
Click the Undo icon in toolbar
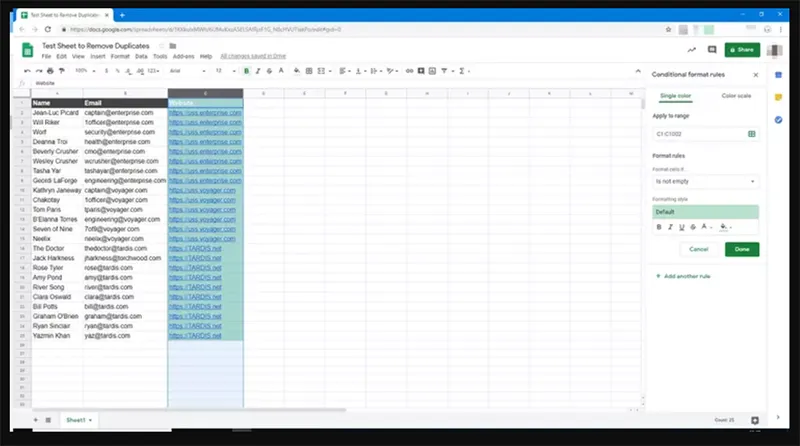[x=27, y=71]
